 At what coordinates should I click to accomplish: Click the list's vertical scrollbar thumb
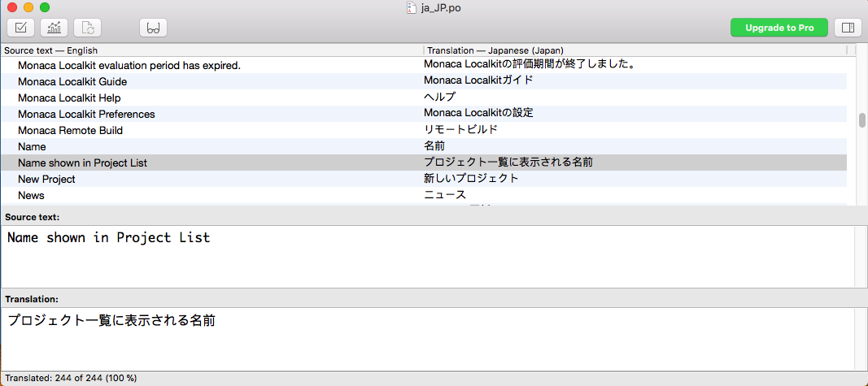tap(862, 120)
